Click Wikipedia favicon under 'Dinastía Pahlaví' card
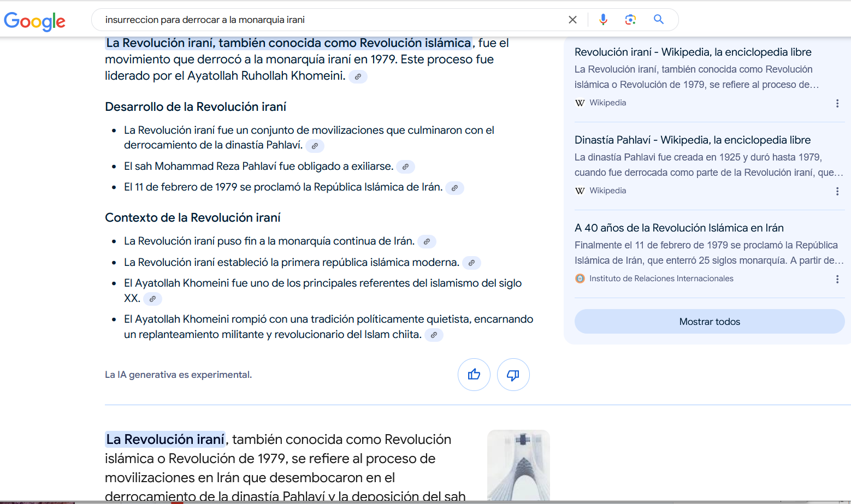851x504 pixels. [580, 191]
